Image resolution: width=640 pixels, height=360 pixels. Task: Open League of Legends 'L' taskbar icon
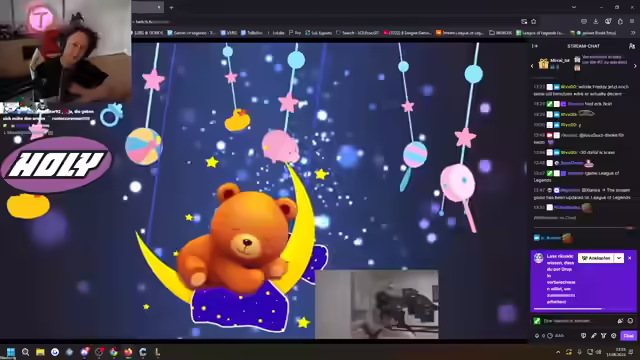(158, 352)
